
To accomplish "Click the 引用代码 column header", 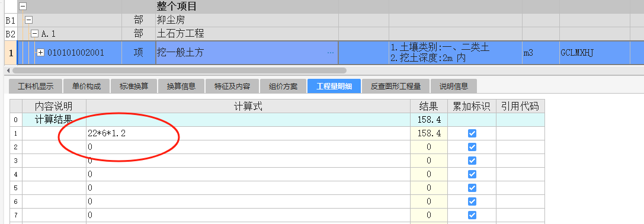I will tap(520, 107).
